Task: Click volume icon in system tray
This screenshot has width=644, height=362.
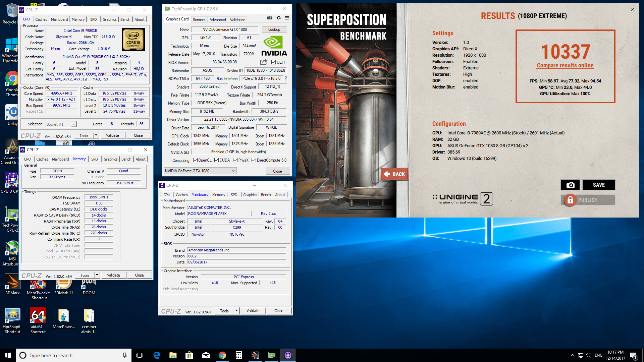Action: [x=588, y=355]
